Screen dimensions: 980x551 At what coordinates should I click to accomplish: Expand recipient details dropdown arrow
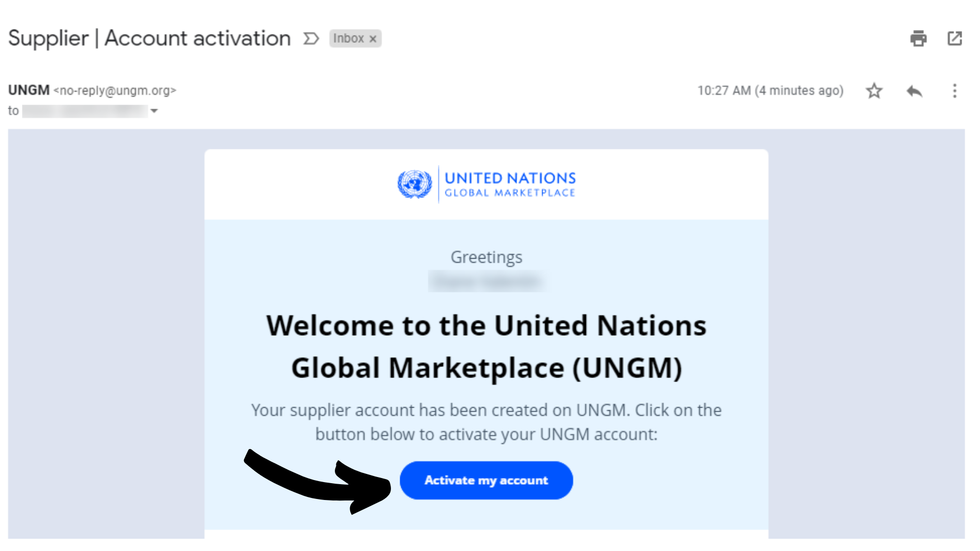154,111
